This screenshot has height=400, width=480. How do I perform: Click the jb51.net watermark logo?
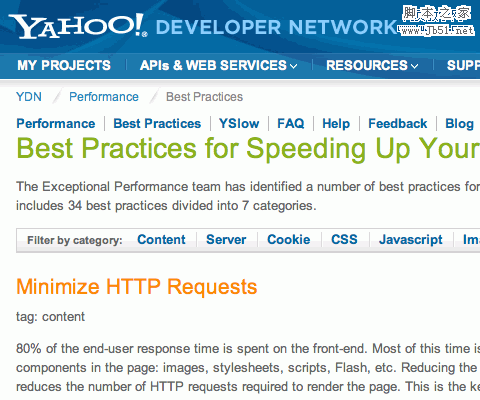(437, 20)
